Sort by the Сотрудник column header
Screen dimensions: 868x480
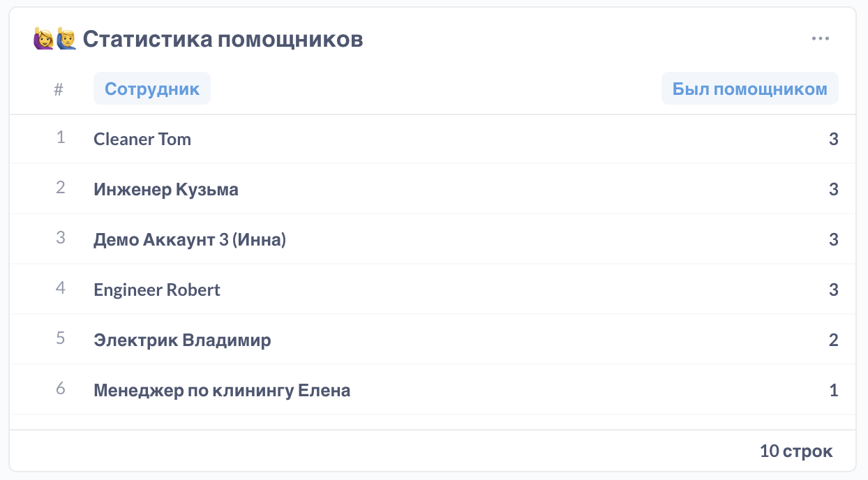[152, 89]
